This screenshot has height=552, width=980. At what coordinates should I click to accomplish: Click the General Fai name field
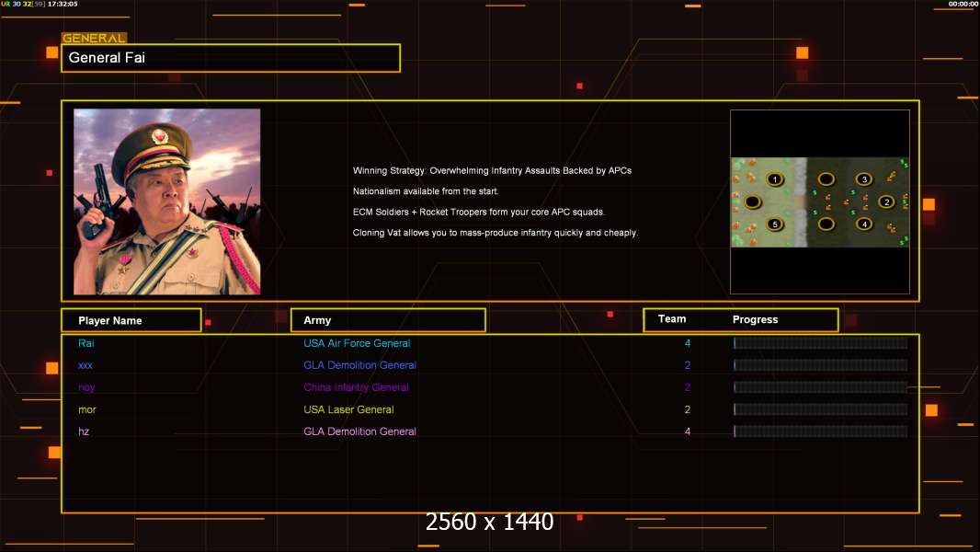(x=231, y=58)
